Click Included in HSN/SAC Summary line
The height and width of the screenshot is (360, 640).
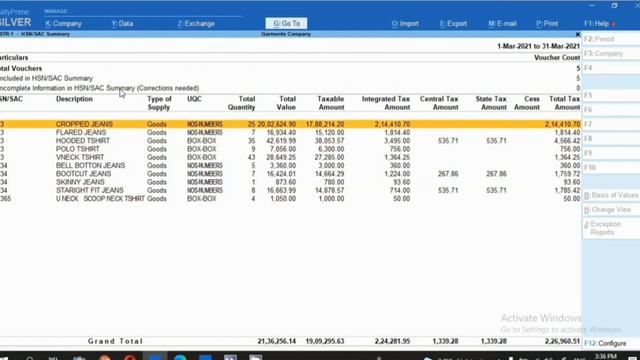290,78
